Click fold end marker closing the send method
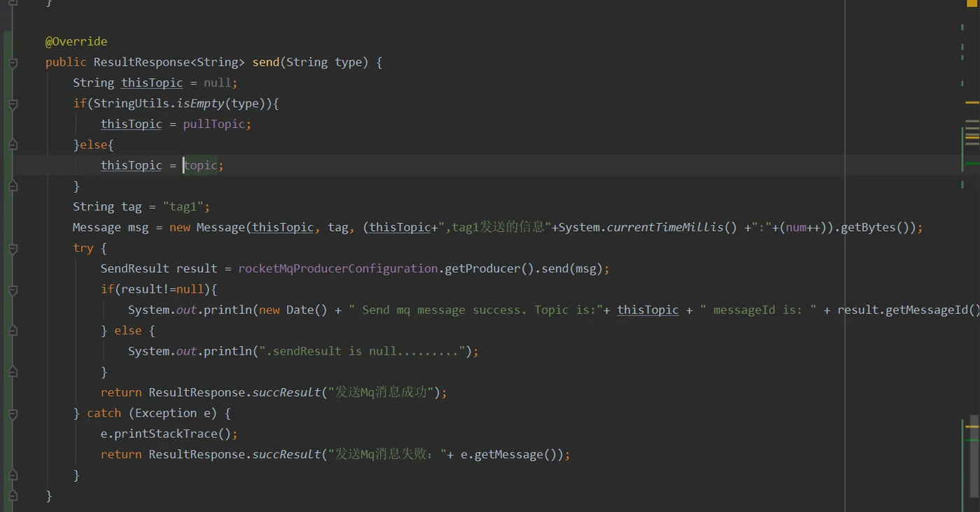 pos(13,496)
